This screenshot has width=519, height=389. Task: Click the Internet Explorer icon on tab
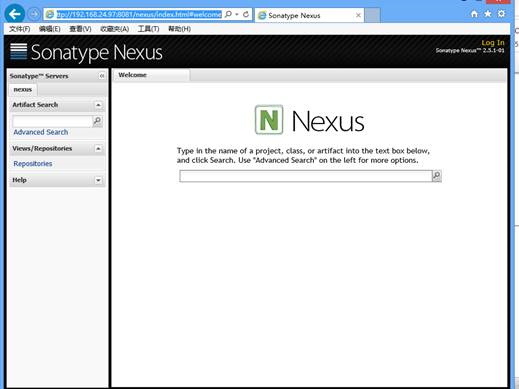[262, 15]
